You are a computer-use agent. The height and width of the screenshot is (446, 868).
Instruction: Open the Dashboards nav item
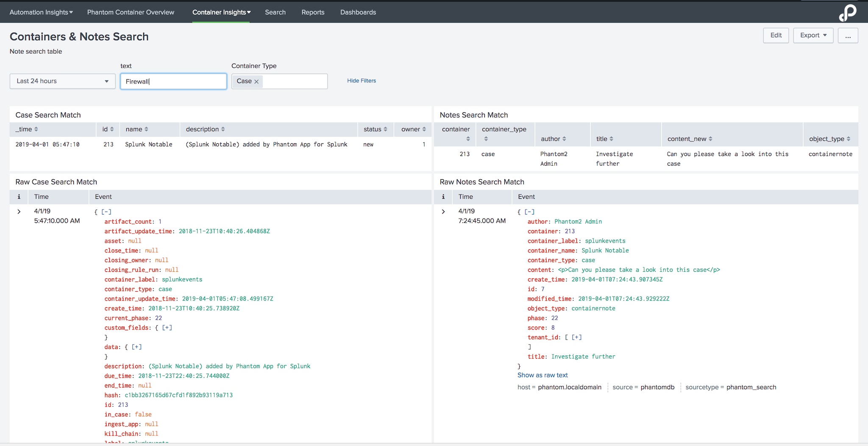pos(358,12)
